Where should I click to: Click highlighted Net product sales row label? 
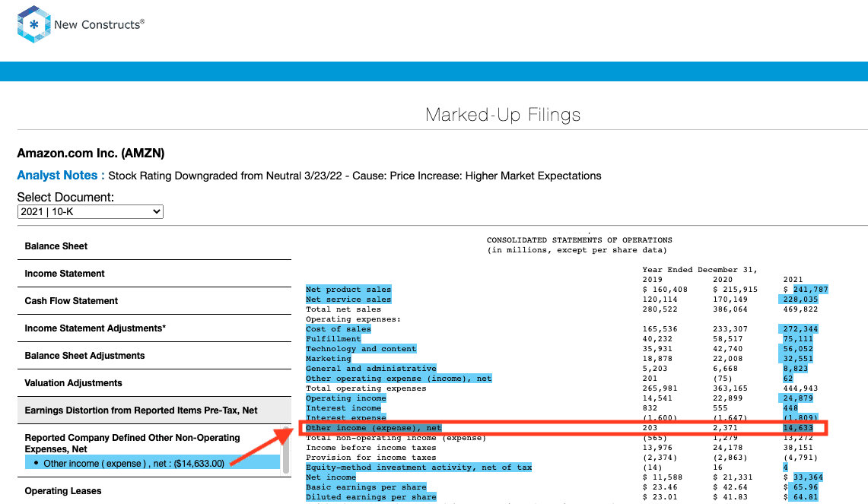[348, 290]
